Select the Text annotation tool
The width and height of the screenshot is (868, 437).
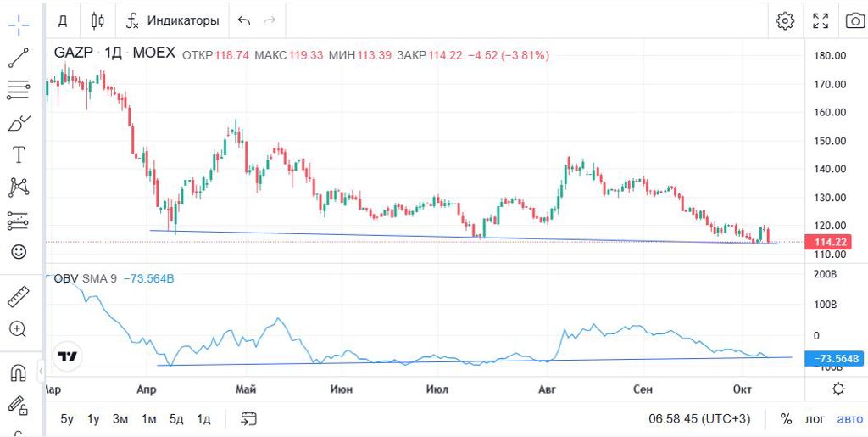(19, 154)
